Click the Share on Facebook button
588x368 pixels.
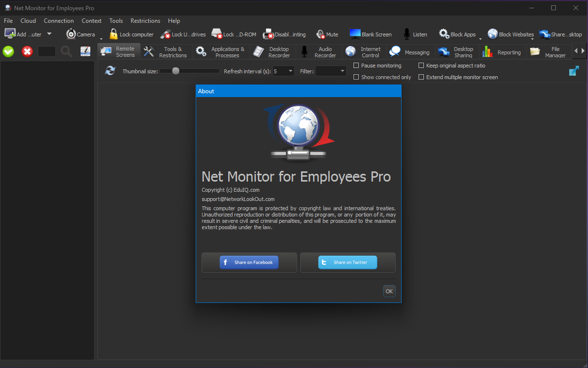click(x=249, y=263)
